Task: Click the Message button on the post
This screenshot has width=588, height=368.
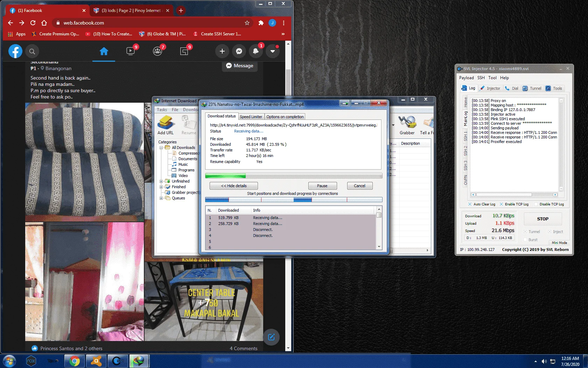Action: [240, 66]
